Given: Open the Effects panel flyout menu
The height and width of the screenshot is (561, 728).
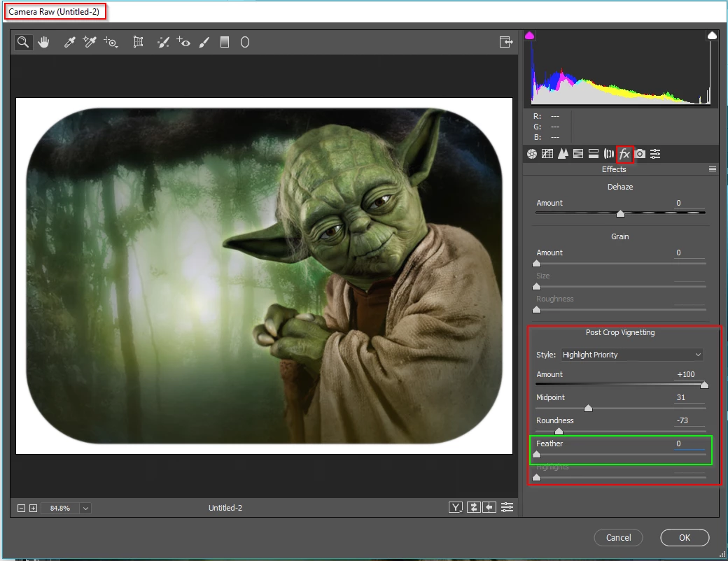Looking at the screenshot, I should (x=712, y=169).
